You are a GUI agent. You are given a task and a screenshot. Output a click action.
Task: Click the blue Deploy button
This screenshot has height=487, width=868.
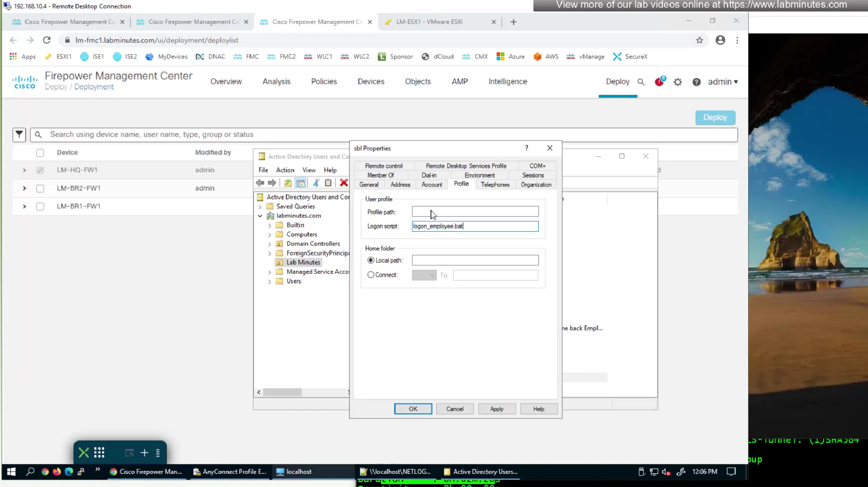(x=715, y=117)
